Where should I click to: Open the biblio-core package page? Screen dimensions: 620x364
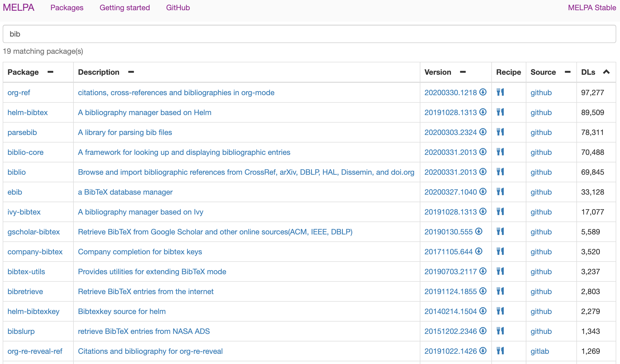click(25, 152)
